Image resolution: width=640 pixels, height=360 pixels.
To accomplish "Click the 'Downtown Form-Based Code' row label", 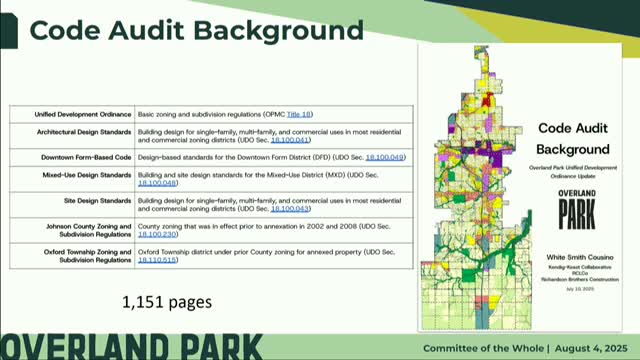I will point(86,157).
